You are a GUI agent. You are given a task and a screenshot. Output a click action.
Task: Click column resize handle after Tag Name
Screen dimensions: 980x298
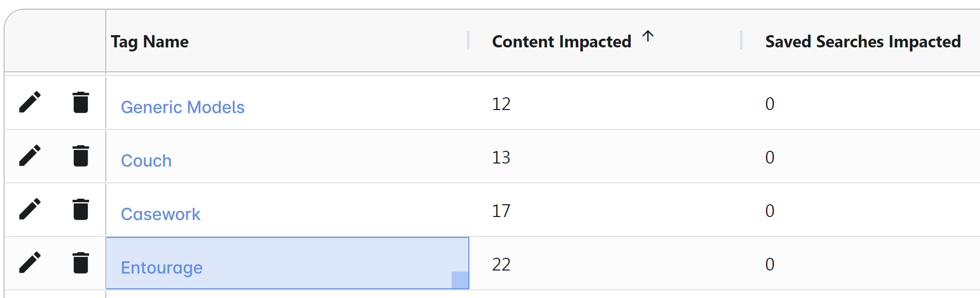click(468, 41)
